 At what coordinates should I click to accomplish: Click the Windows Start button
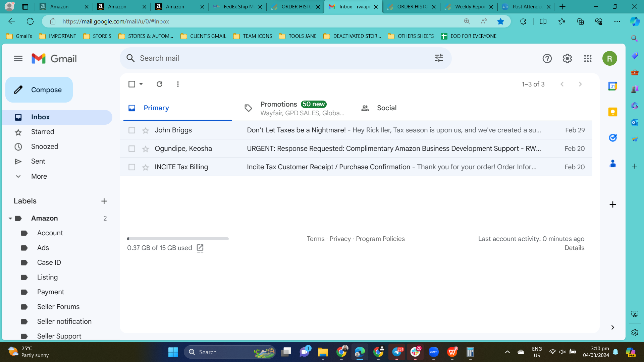173,352
